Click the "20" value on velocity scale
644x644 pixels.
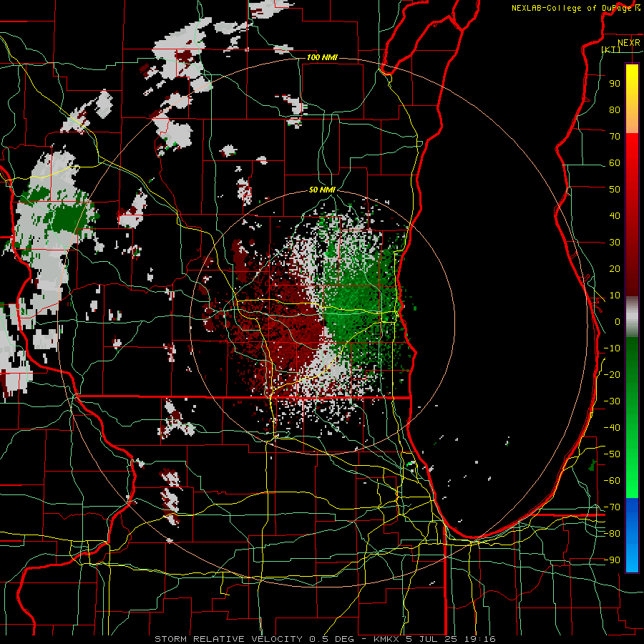tap(615, 269)
